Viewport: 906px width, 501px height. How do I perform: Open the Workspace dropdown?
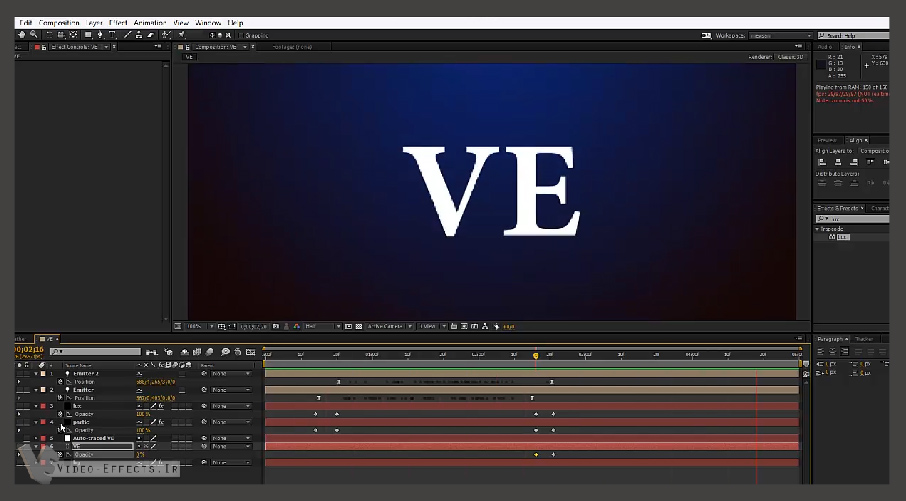point(780,36)
